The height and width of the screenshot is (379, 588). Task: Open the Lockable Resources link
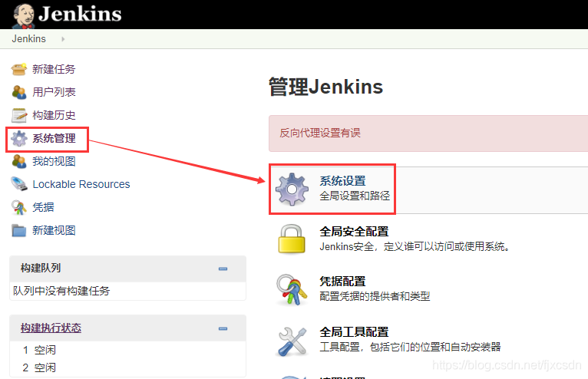81,184
